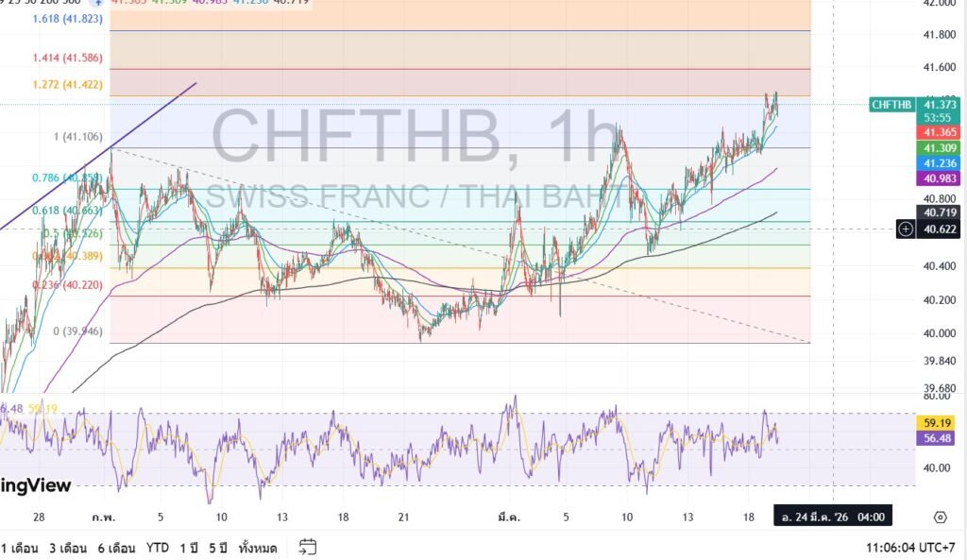Switch to the 3 เดือน date range

69,548
